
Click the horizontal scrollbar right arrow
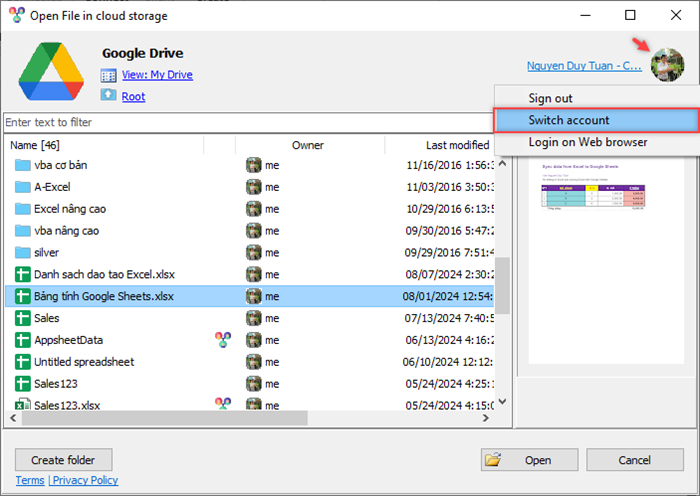click(x=486, y=418)
